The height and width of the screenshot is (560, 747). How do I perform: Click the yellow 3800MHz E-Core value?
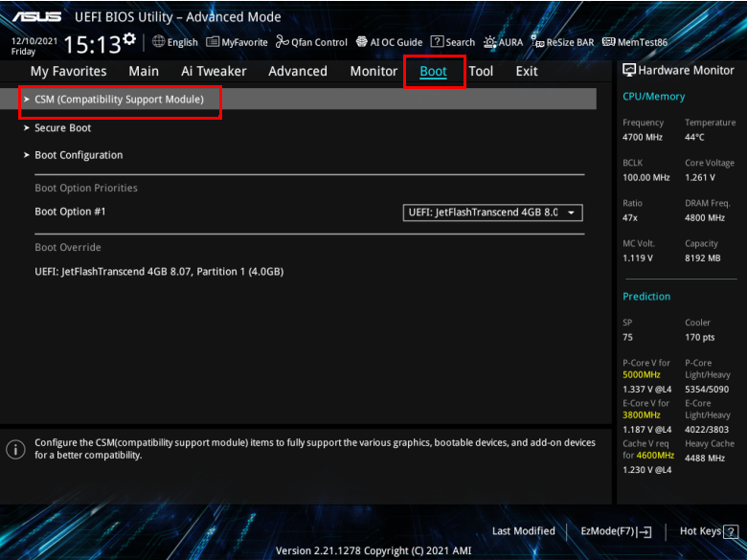point(642,415)
